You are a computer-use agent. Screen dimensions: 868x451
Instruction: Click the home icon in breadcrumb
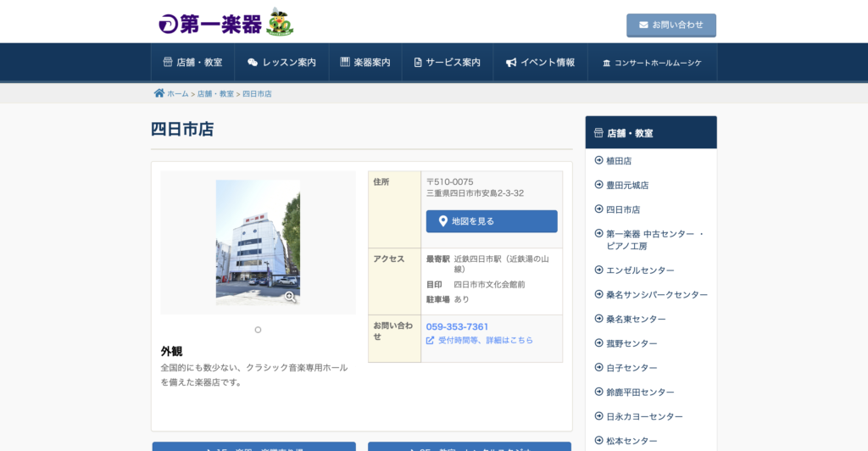[x=159, y=93]
